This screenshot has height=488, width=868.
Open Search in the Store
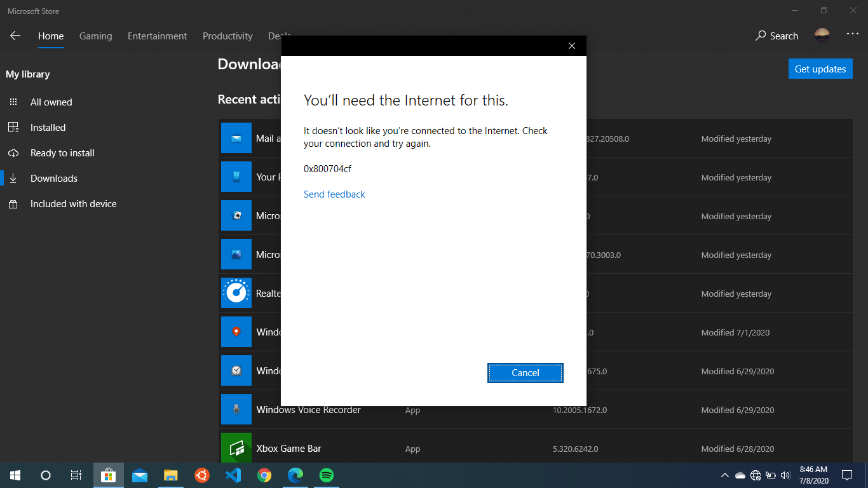tap(776, 36)
